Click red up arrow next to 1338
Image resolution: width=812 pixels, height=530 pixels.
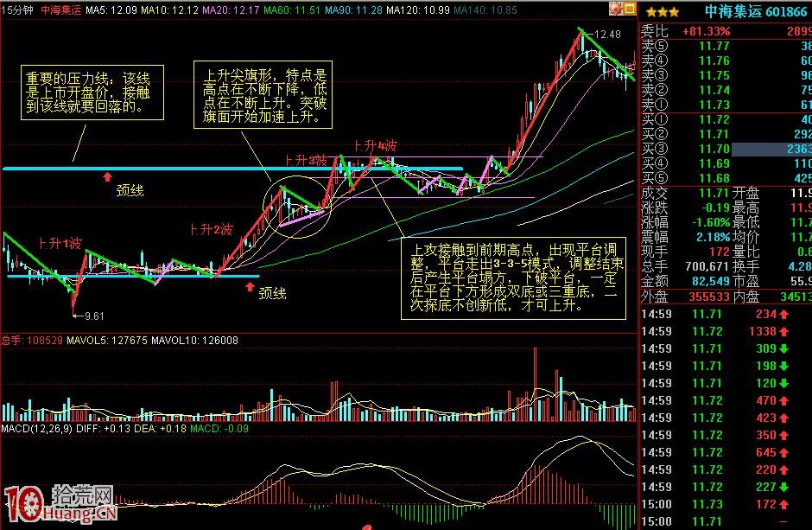pos(783,331)
